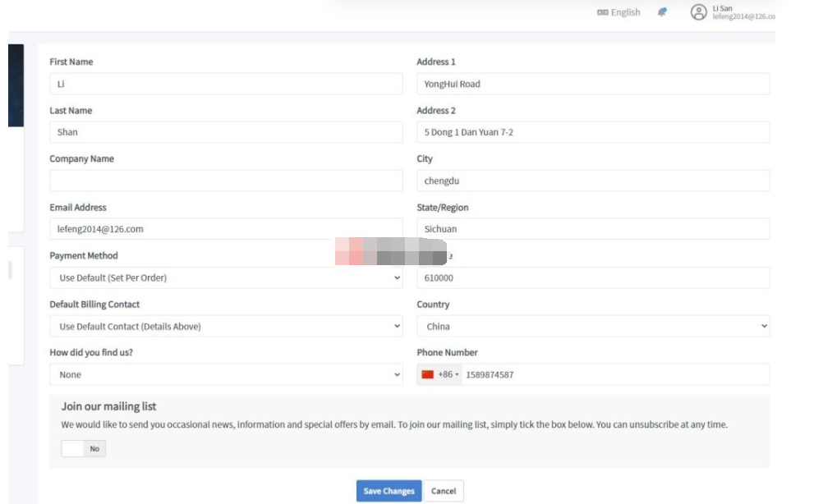The width and height of the screenshot is (814, 504).
Task: Click the Cancel button
Action: click(x=443, y=491)
